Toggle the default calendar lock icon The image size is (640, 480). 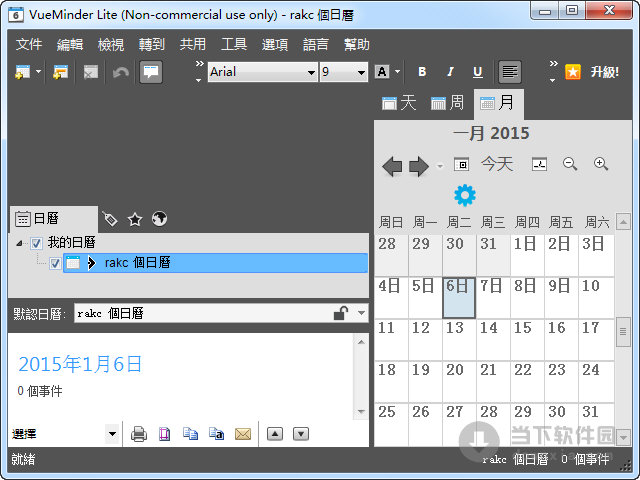tap(341, 313)
